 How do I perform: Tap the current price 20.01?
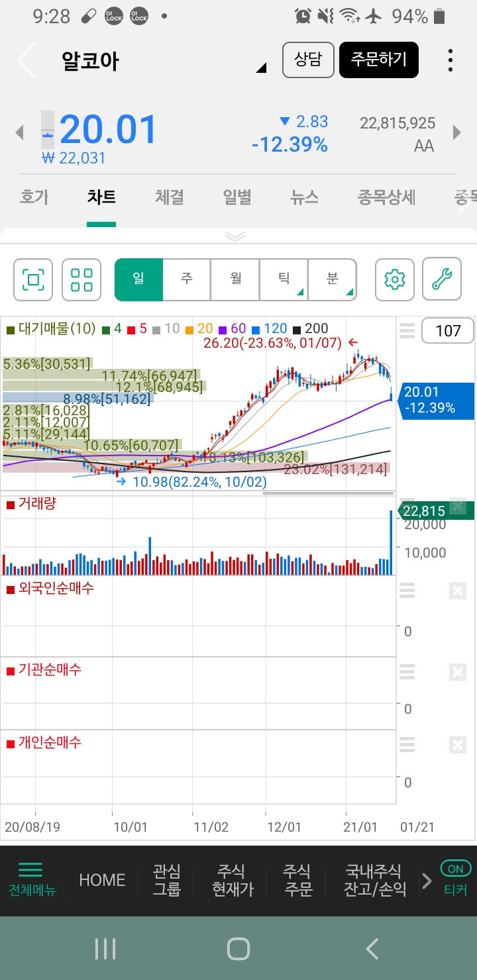click(x=109, y=130)
